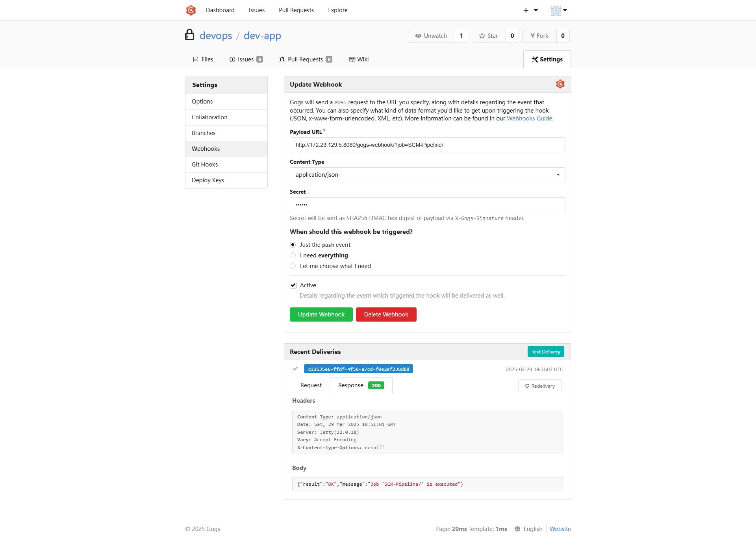
Task: Click the plus create-new icon
Action: 526,10
